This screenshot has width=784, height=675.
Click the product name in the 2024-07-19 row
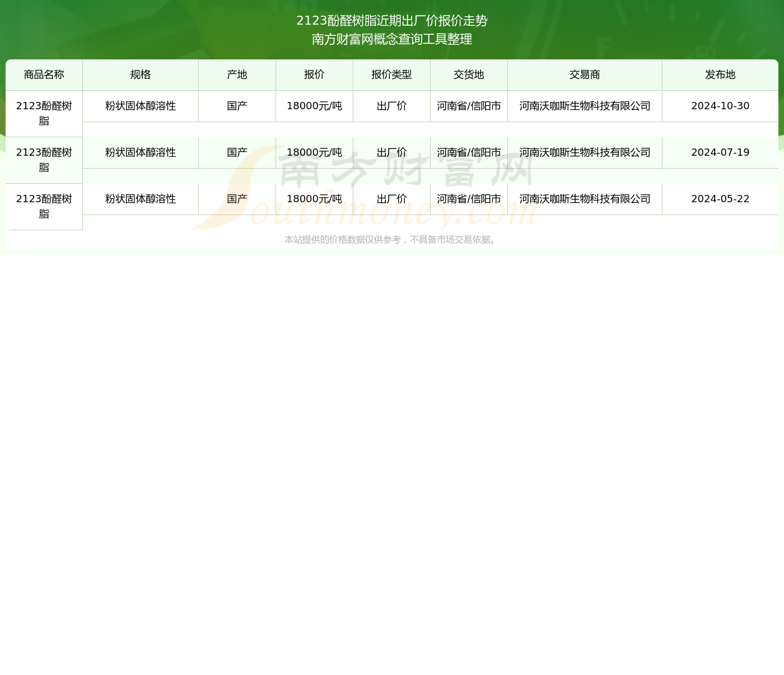(x=44, y=160)
